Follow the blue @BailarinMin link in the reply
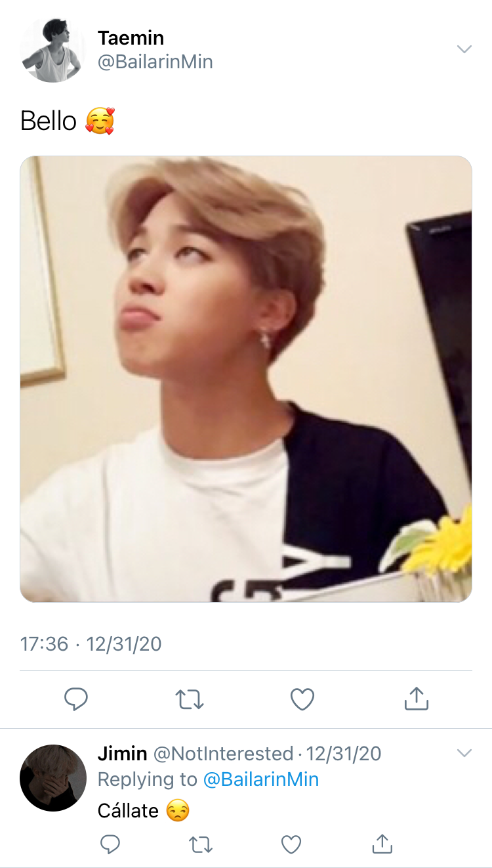 [x=261, y=779]
